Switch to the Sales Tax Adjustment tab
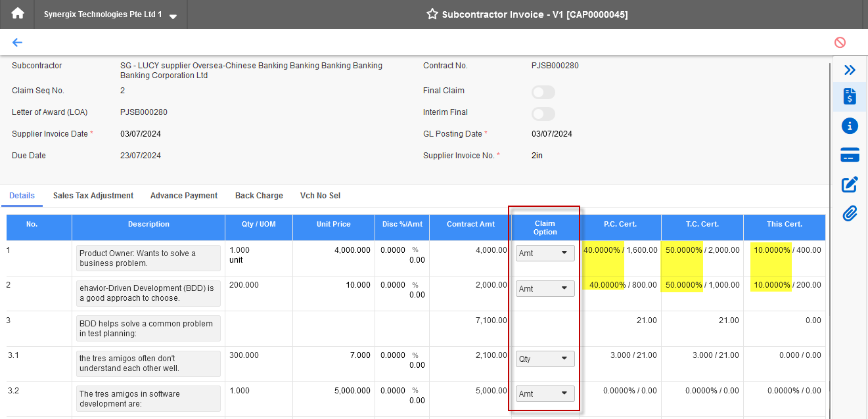 click(93, 195)
